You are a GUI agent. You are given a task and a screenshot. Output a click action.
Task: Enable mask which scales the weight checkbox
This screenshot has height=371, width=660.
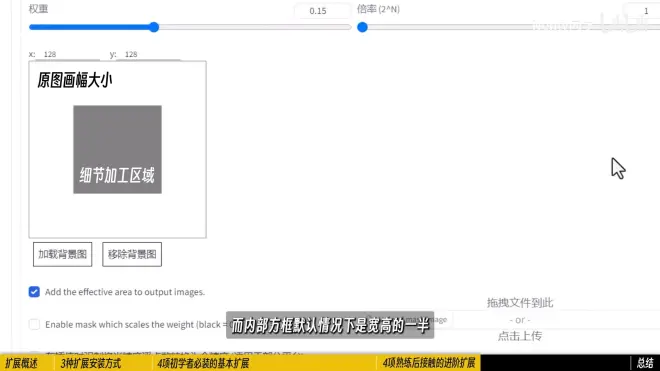click(34, 324)
